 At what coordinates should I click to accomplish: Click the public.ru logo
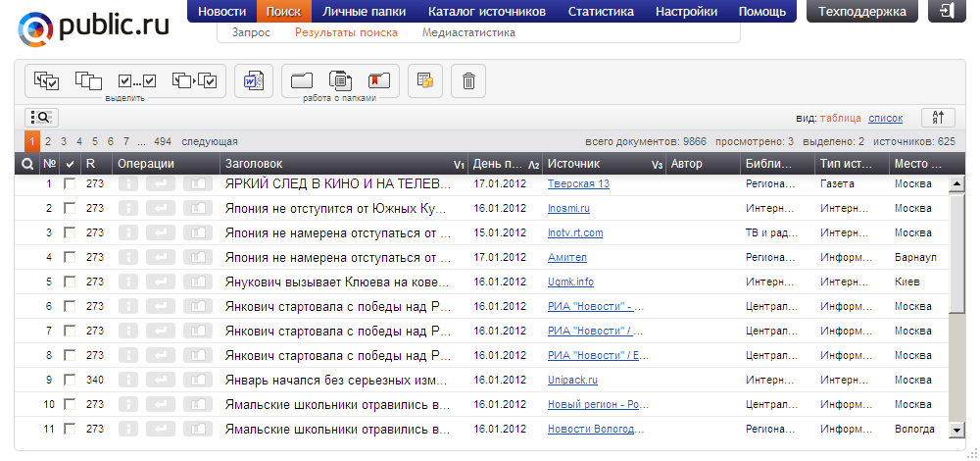(94, 28)
